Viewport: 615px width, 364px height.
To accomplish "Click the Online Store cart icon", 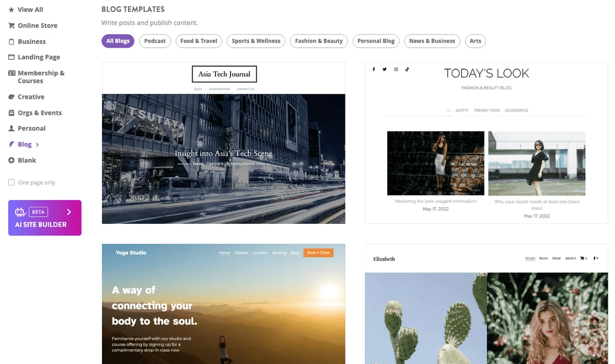I will pyautogui.click(x=11, y=25).
